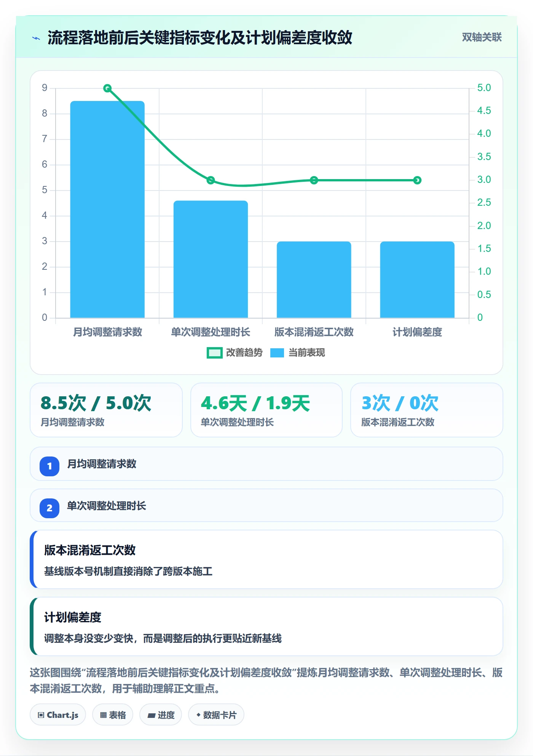Screen dimensions: 533x756
Task: Click the x-axis label 单次调整处理时长
Action: tap(211, 332)
